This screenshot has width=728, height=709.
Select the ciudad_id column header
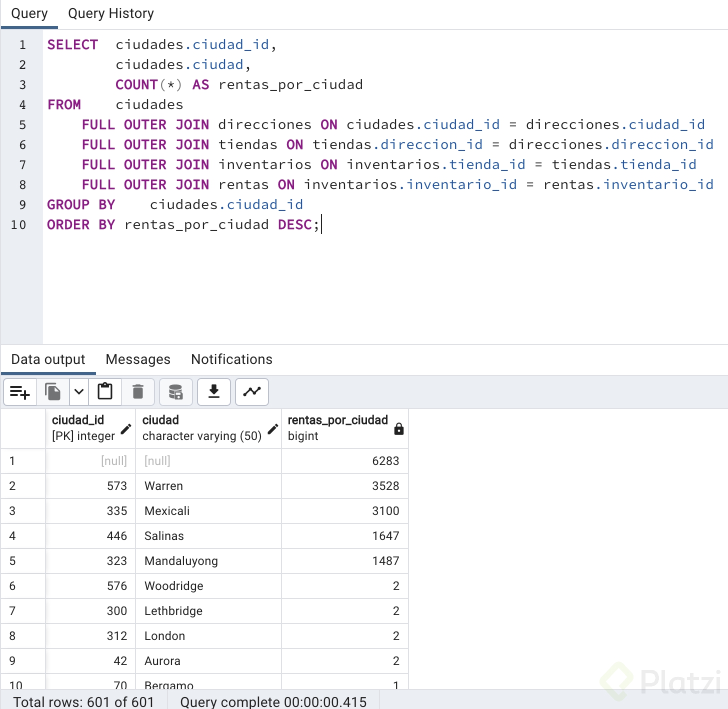click(x=90, y=428)
